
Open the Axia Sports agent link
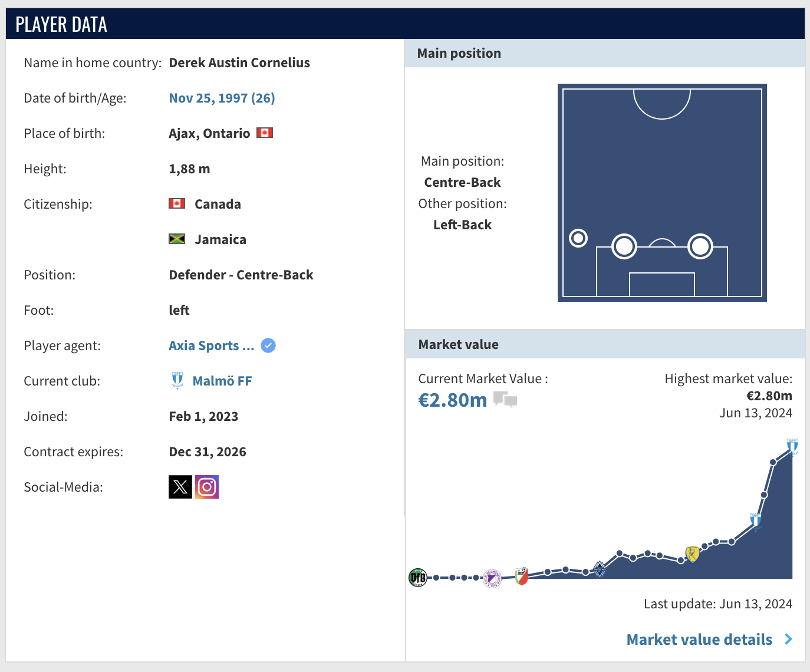pyautogui.click(x=211, y=346)
